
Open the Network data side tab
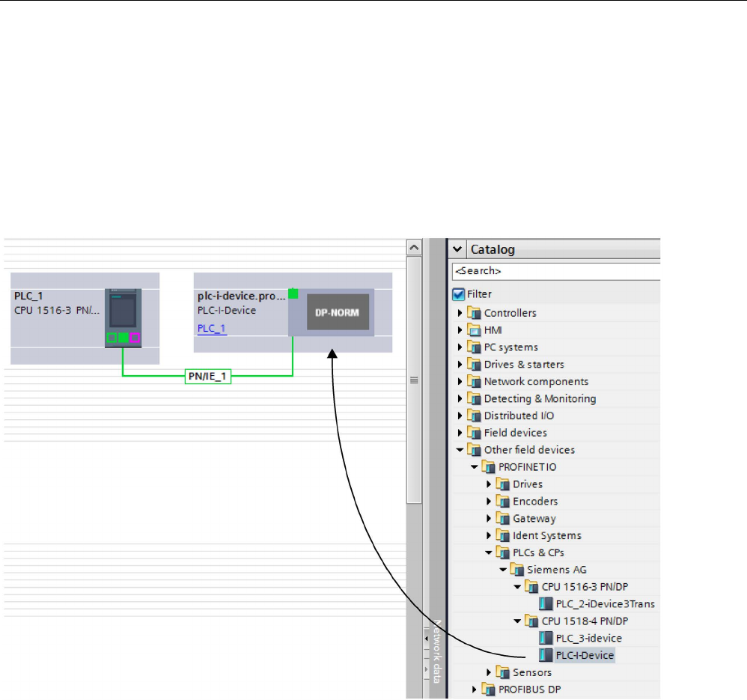437,651
